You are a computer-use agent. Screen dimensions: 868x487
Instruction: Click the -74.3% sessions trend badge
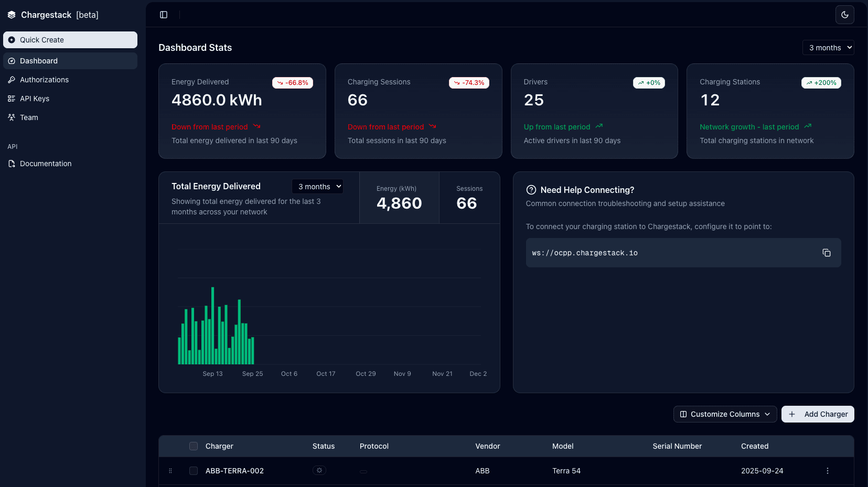[x=469, y=83]
